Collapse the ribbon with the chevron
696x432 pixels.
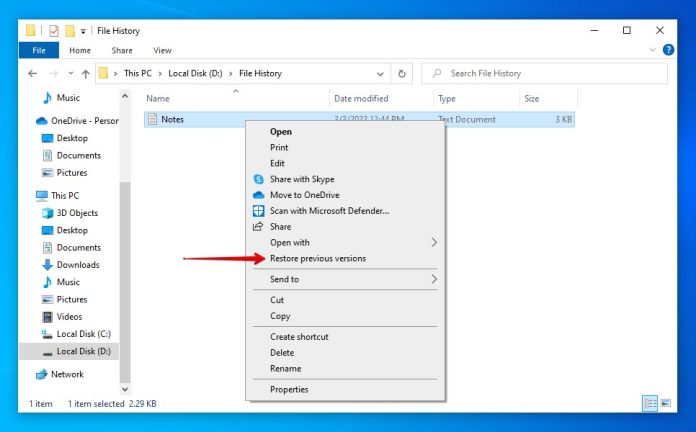(x=653, y=50)
